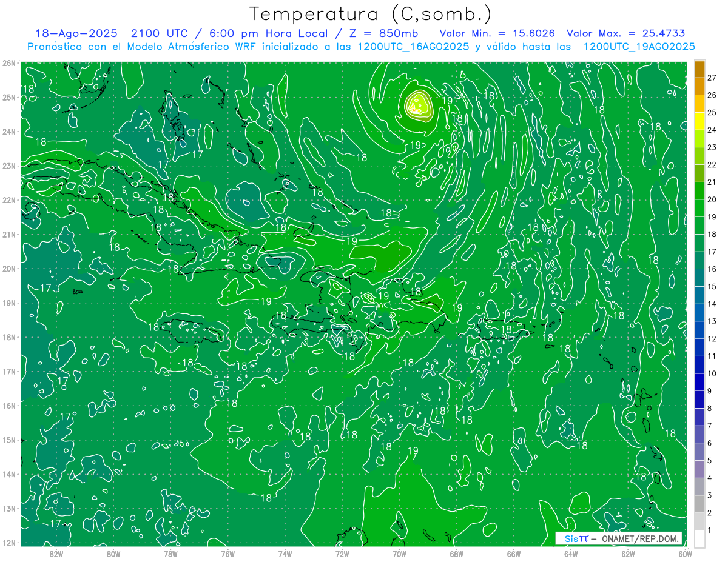
Task: Click the colorbar label '15'
Action: click(x=712, y=286)
